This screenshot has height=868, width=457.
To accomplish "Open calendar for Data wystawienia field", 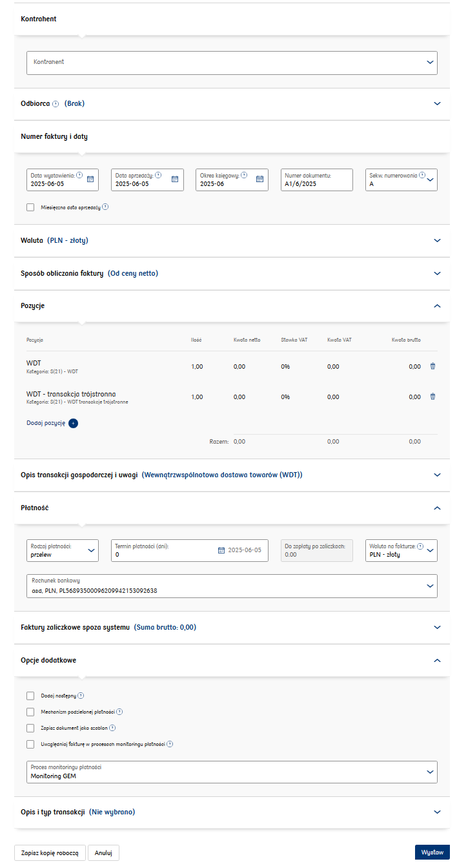I will (x=90, y=180).
